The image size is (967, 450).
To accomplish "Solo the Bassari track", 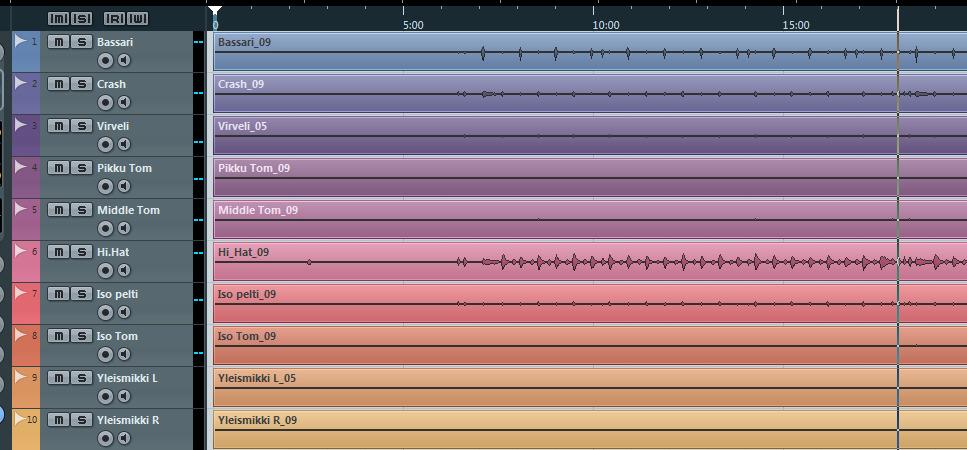I will coord(81,42).
